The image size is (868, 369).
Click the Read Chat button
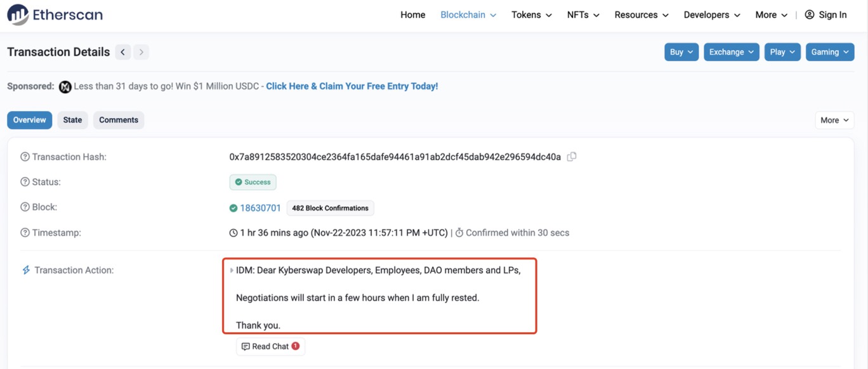tap(270, 347)
